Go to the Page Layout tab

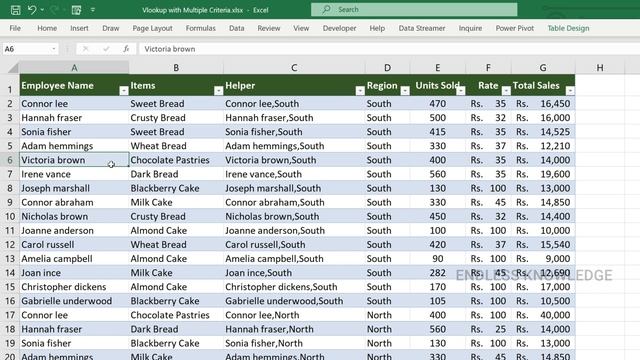pyautogui.click(x=152, y=28)
